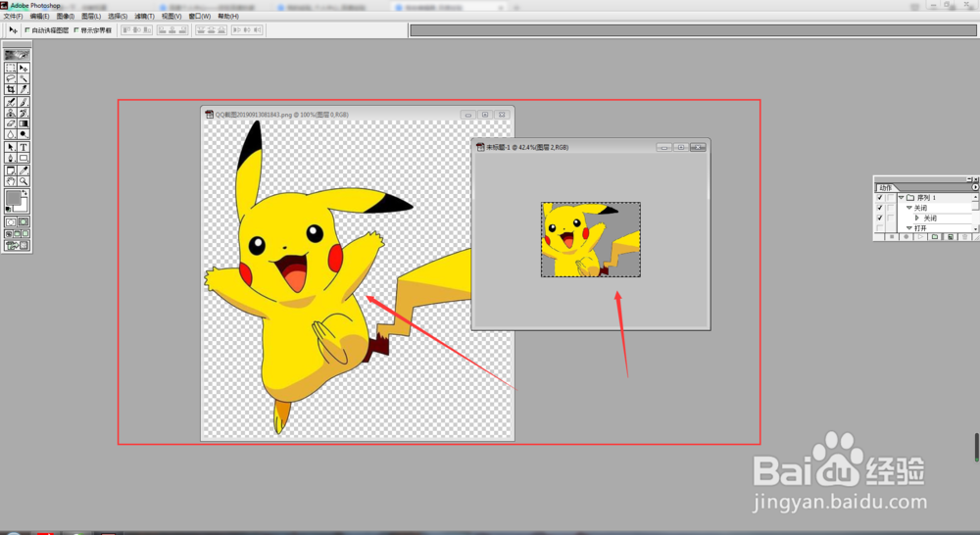Click the Adobe Online image at toolbox top
The width and height of the screenshot is (980, 535).
17,55
